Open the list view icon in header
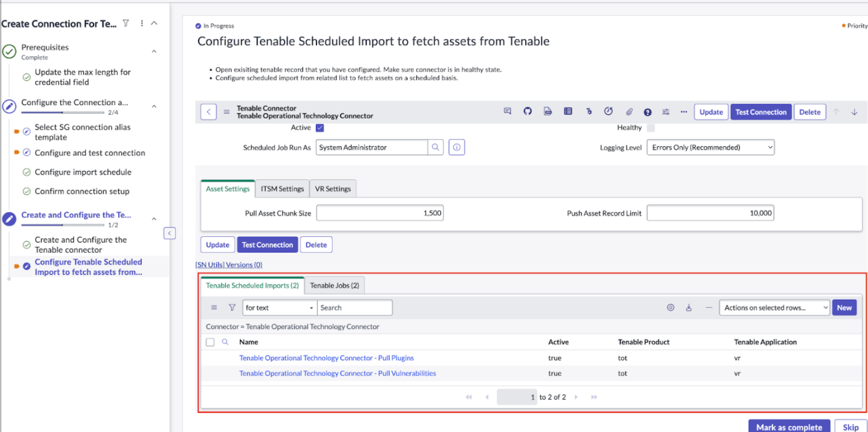The image size is (868, 432). click(x=568, y=111)
